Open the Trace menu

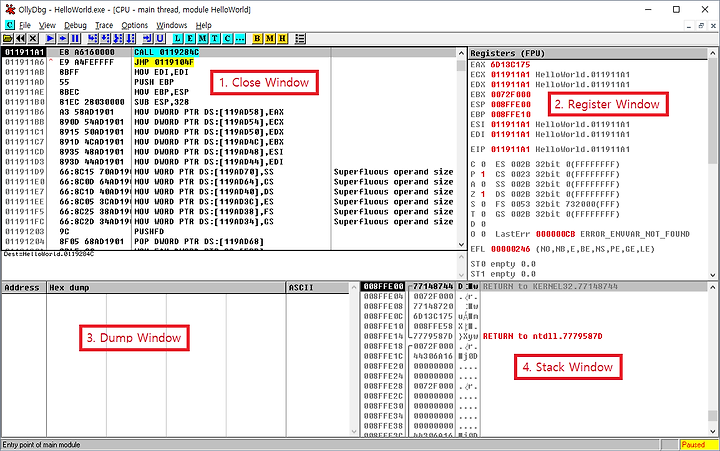pyautogui.click(x=104, y=25)
